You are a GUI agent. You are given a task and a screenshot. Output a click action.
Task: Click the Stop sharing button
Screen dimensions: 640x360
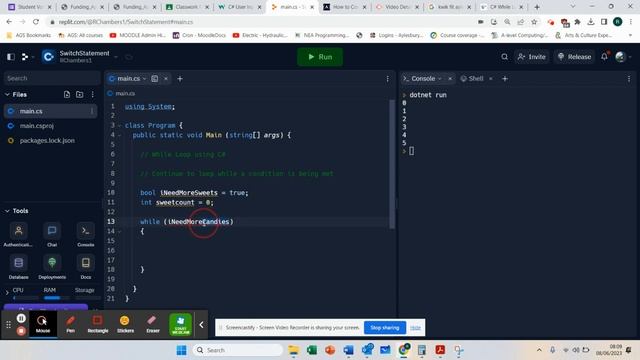coord(384,327)
